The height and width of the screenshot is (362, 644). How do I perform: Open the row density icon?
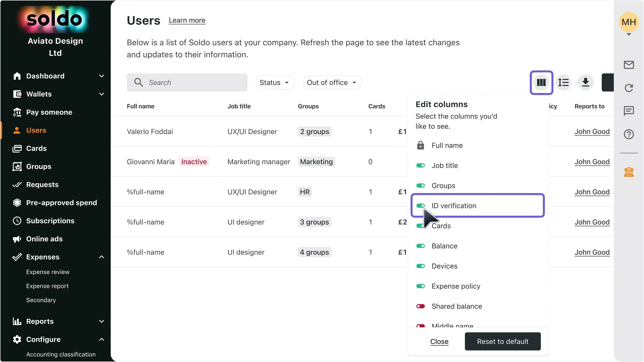(563, 82)
